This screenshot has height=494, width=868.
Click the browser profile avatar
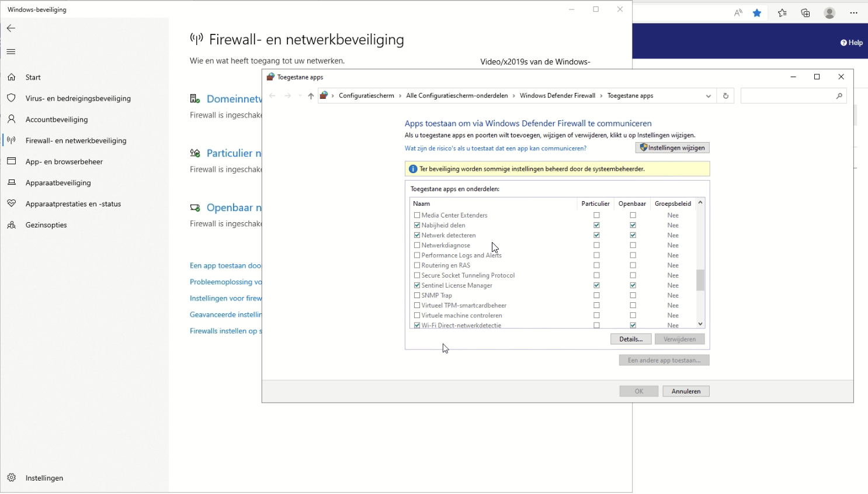click(829, 13)
